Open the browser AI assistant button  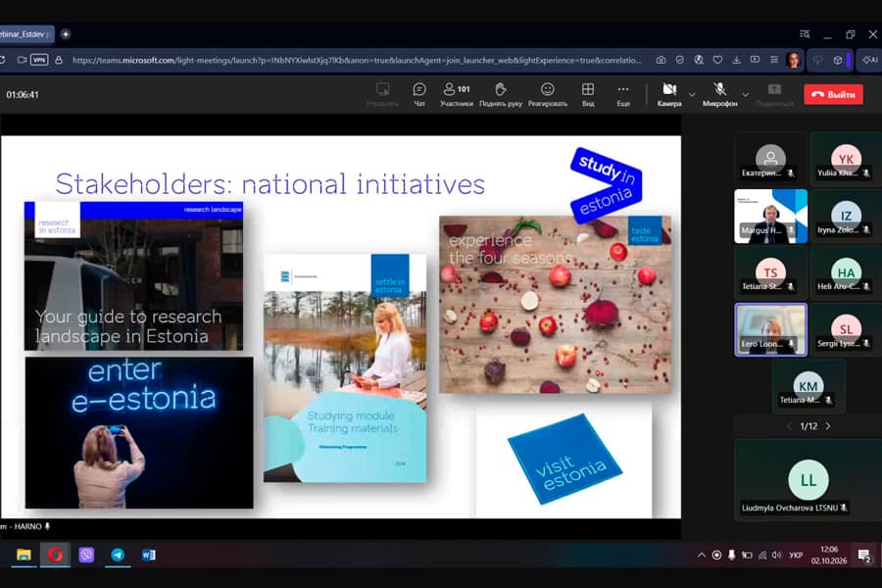point(870,60)
